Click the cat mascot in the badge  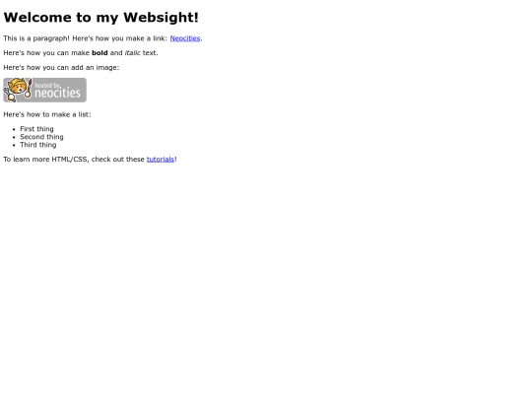point(16,90)
